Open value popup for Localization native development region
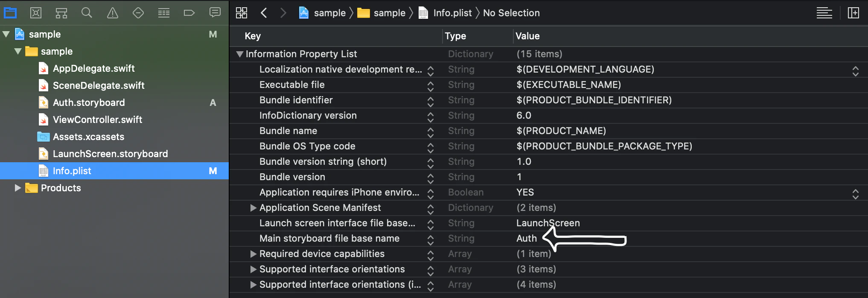The width and height of the screenshot is (868, 298). 855,71
